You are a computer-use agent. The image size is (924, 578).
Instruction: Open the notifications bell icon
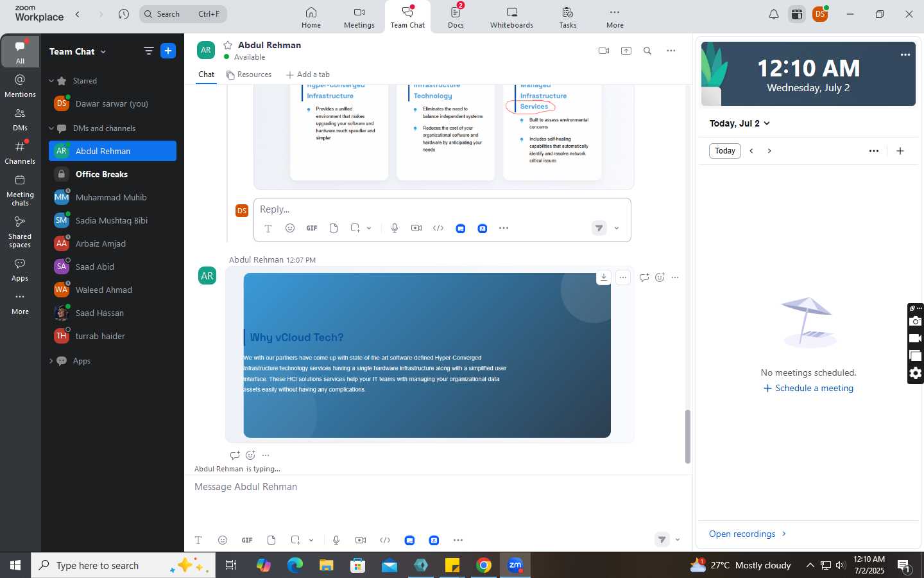[x=774, y=14]
